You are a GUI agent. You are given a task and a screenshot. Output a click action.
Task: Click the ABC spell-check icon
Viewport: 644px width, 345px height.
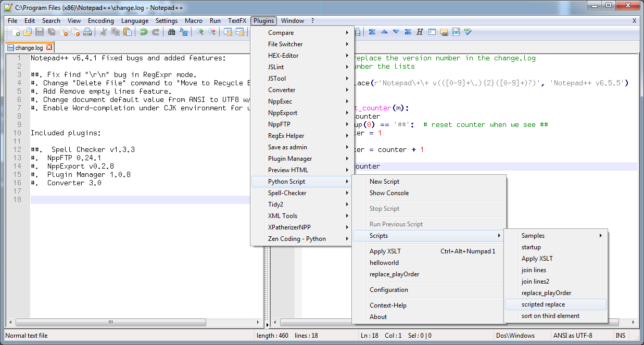468,32
